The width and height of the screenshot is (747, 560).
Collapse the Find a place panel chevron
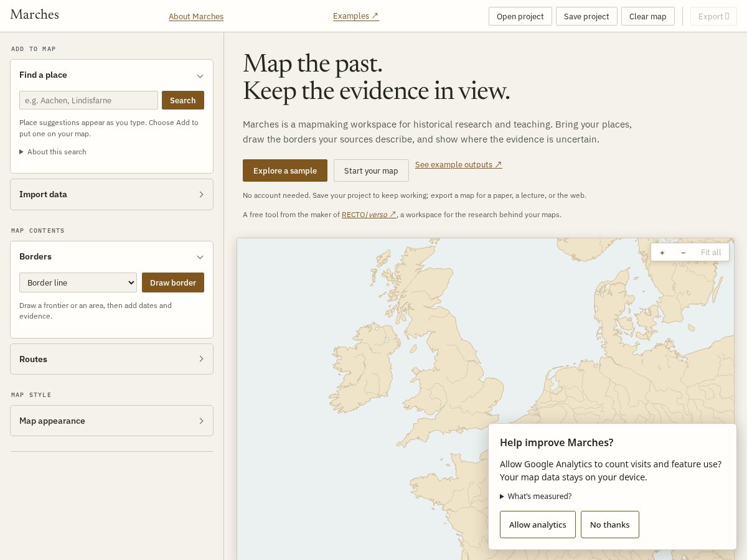[x=200, y=76]
